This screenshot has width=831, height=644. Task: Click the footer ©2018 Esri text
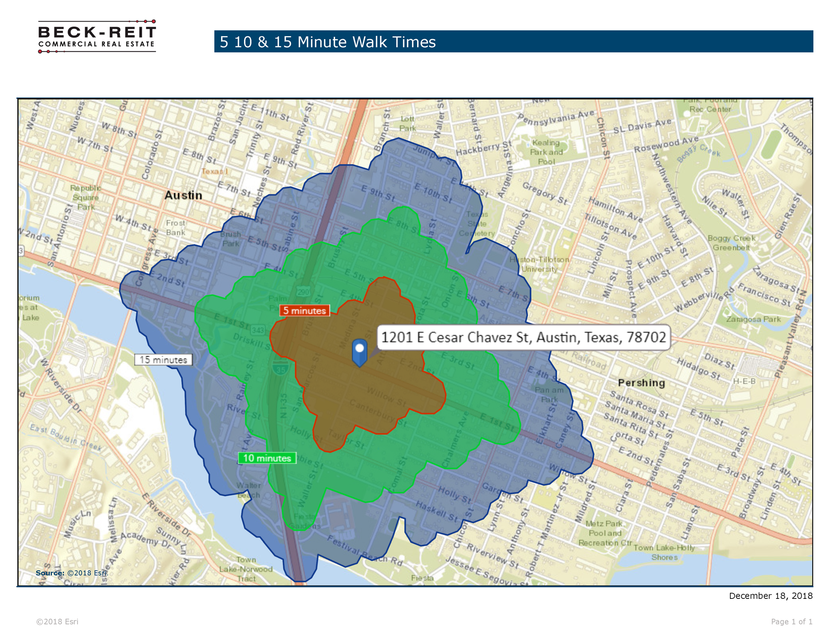(58, 621)
